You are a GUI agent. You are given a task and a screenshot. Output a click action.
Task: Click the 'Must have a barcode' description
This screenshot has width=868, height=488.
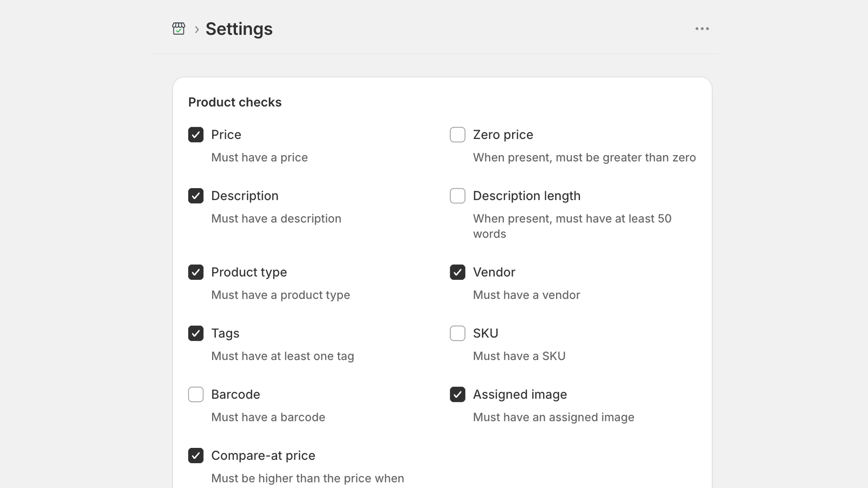(269, 418)
